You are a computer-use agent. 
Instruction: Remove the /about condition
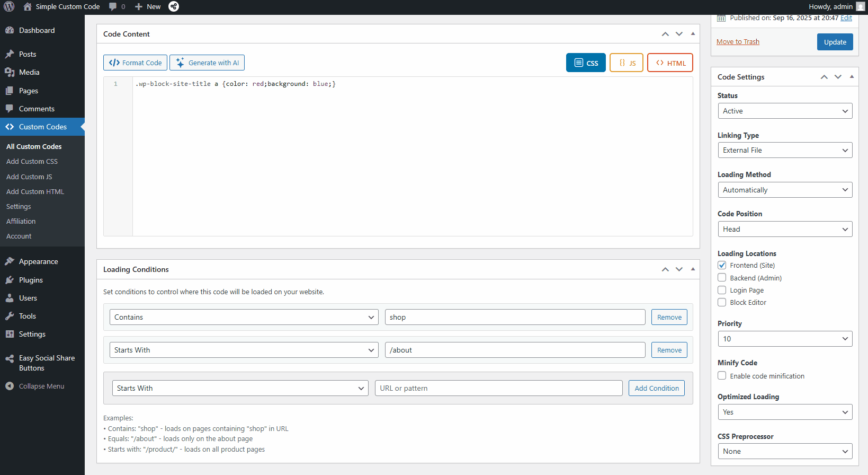point(669,350)
